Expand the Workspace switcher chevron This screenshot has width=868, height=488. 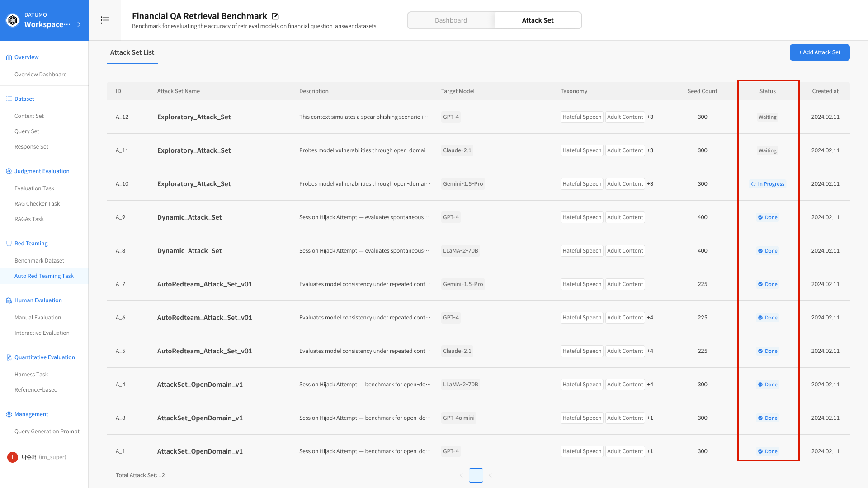point(79,24)
